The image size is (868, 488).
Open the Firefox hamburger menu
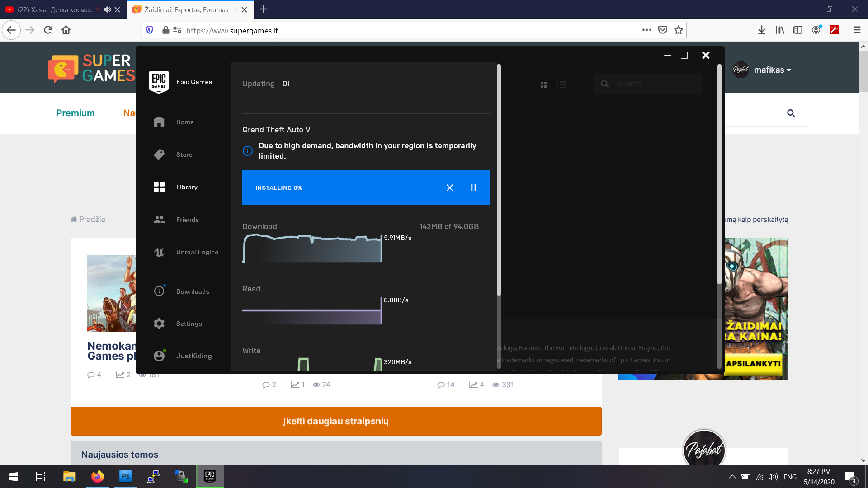point(857,30)
